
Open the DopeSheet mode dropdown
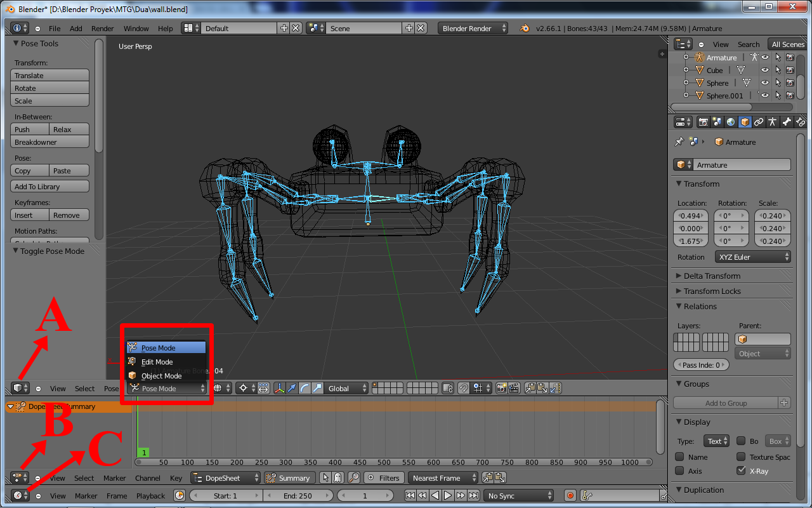(x=225, y=478)
